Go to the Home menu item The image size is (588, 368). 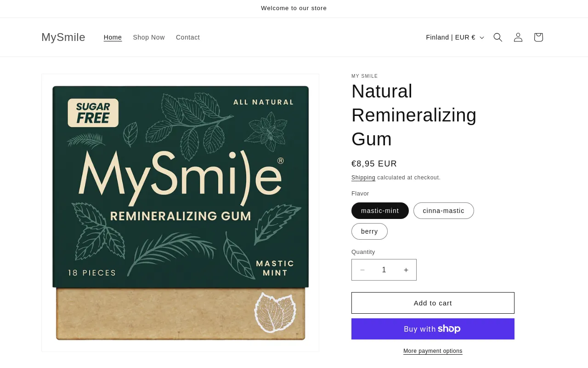tap(113, 37)
